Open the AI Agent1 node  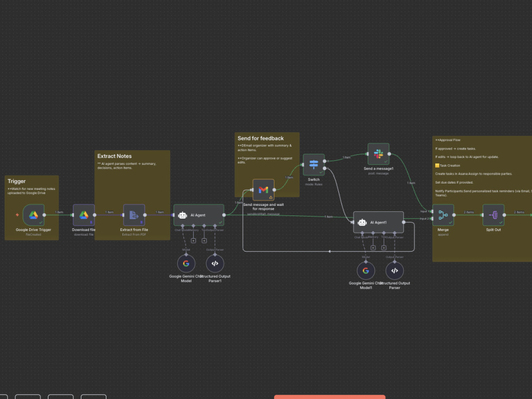[x=378, y=222]
